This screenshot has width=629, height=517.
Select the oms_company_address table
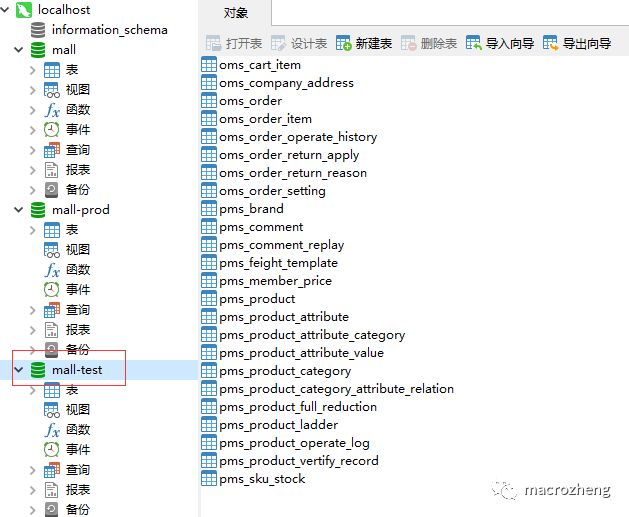click(x=286, y=83)
